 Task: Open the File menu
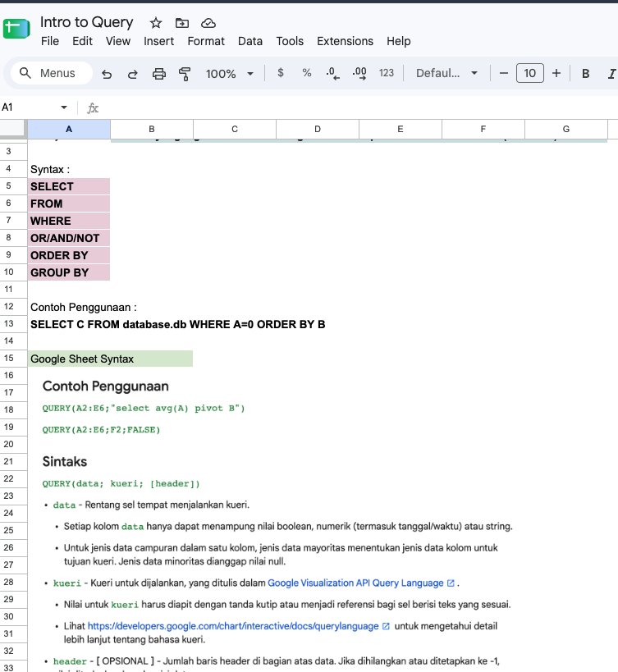pos(50,41)
